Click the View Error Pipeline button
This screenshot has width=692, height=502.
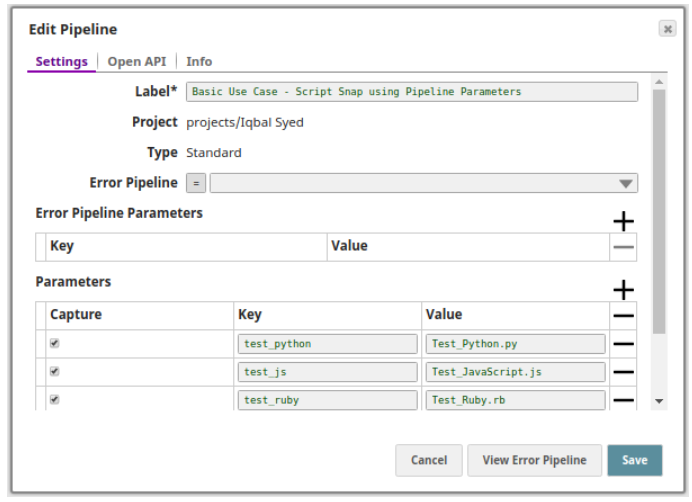point(534,460)
